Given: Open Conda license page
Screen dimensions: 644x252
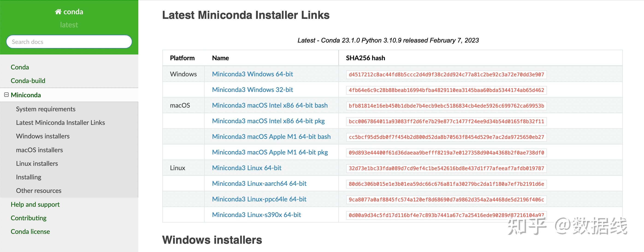Looking at the screenshot, I should coord(30,232).
